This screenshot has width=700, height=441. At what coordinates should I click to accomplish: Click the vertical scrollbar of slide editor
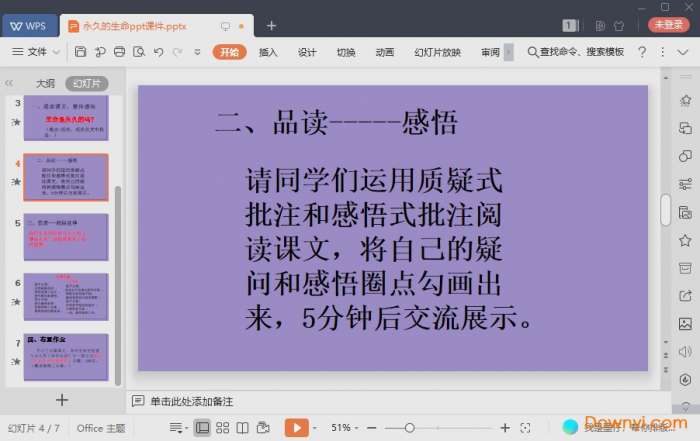666,210
